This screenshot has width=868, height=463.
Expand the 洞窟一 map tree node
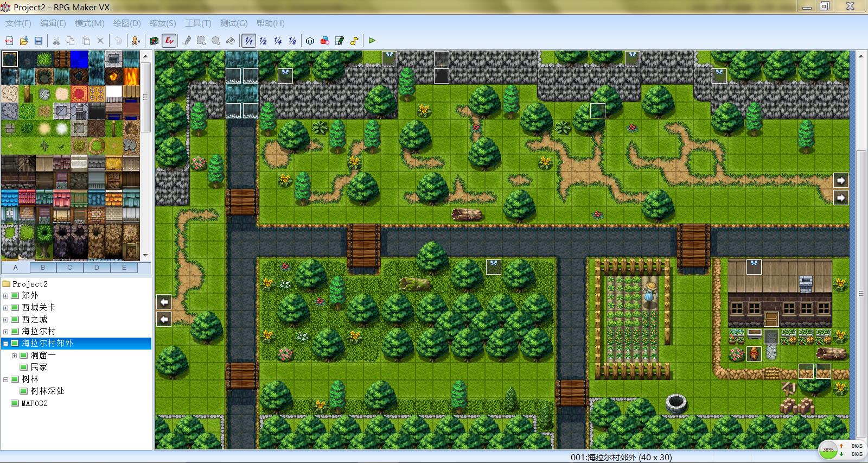15,356
